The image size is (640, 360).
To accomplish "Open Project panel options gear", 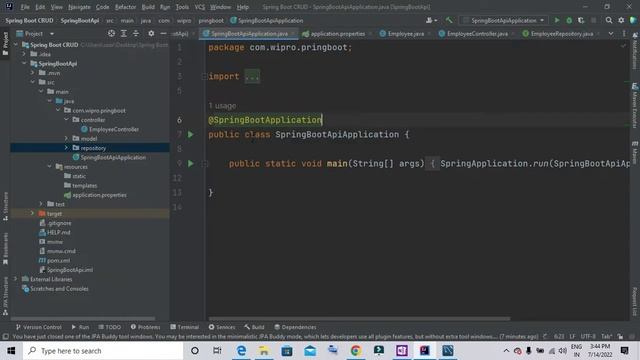I will [151, 33].
